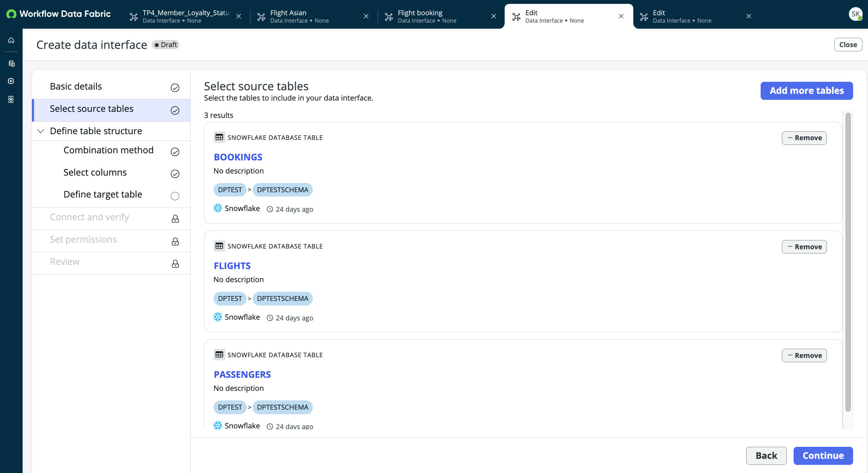Click the DPTEST chip under FLIGHTS
The height and width of the screenshot is (473, 868).
230,298
